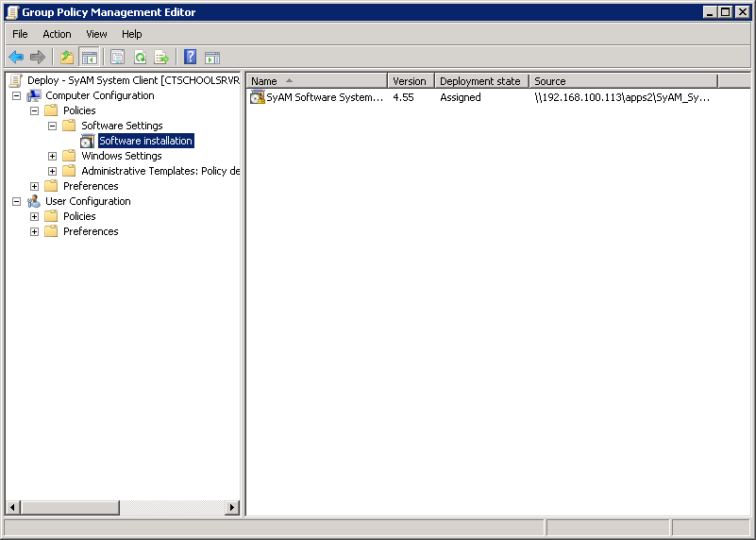The width and height of the screenshot is (756, 540).
Task: Expand Policies under User Configuration
Action: tap(34, 216)
